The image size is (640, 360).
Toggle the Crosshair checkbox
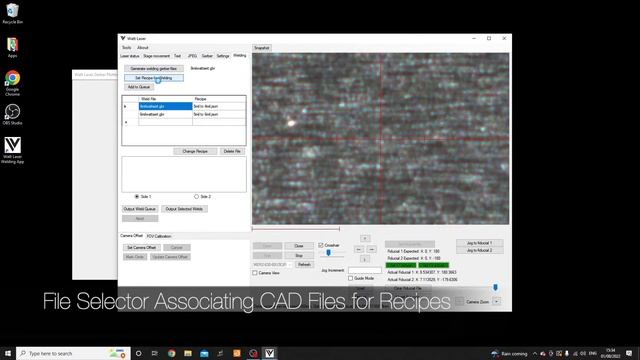point(321,245)
